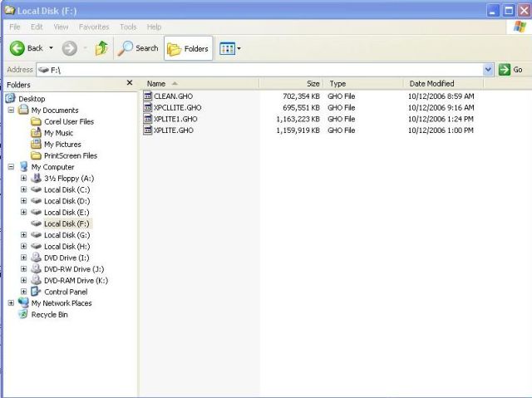
Task: Collapse the My Documents tree node
Action: [11, 111]
